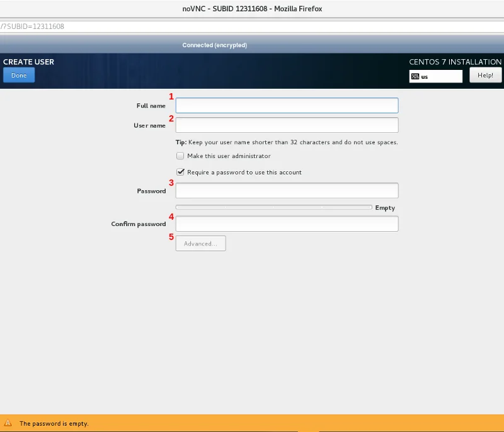Click the 'Empty' password strength label

(x=385, y=208)
